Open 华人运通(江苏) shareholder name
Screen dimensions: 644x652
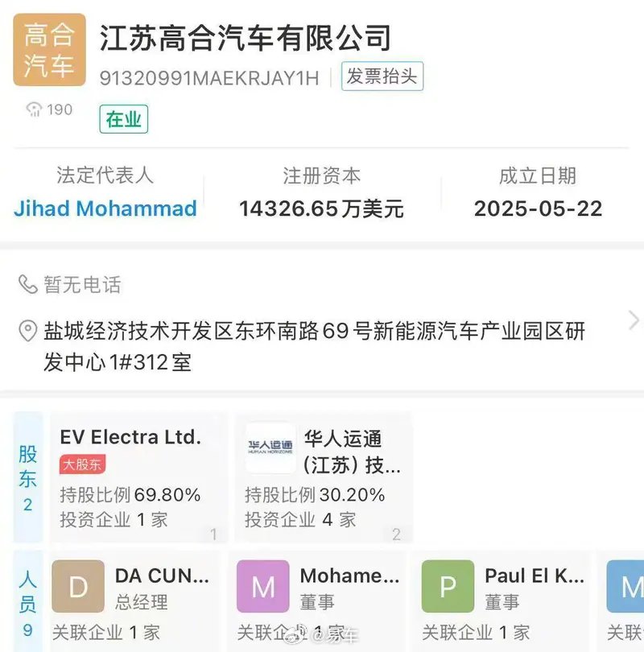(x=352, y=452)
